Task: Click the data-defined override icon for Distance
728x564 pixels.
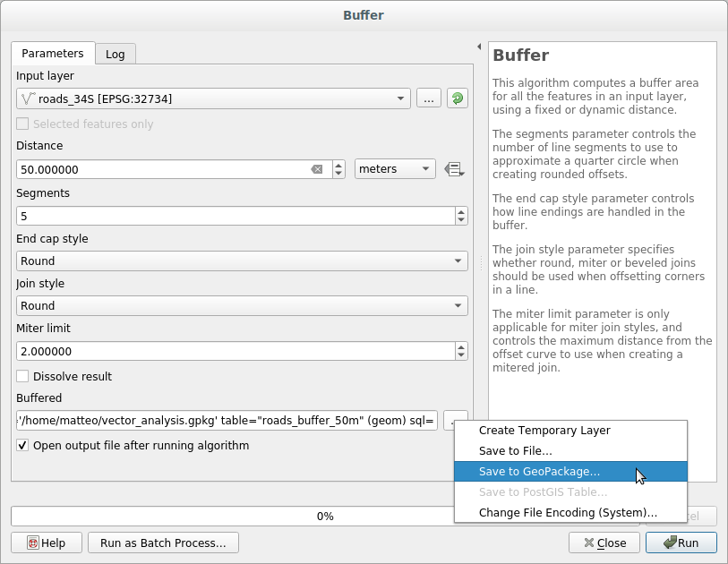Action: pos(454,169)
